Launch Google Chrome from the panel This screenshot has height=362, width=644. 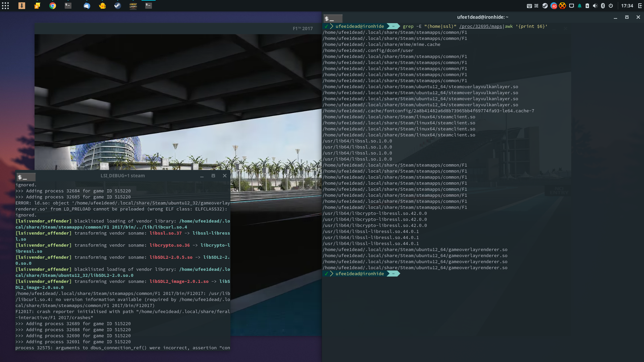(53, 6)
